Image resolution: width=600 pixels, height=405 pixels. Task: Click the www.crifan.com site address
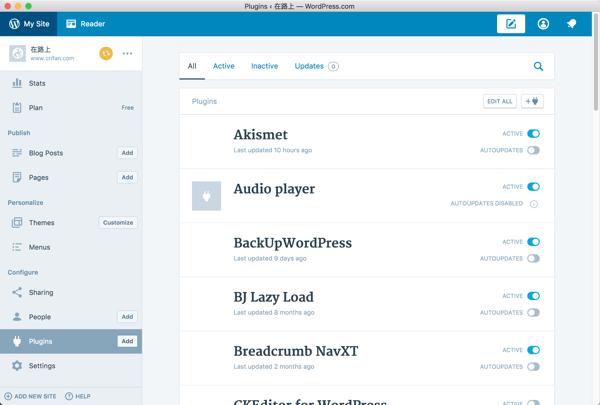52,58
